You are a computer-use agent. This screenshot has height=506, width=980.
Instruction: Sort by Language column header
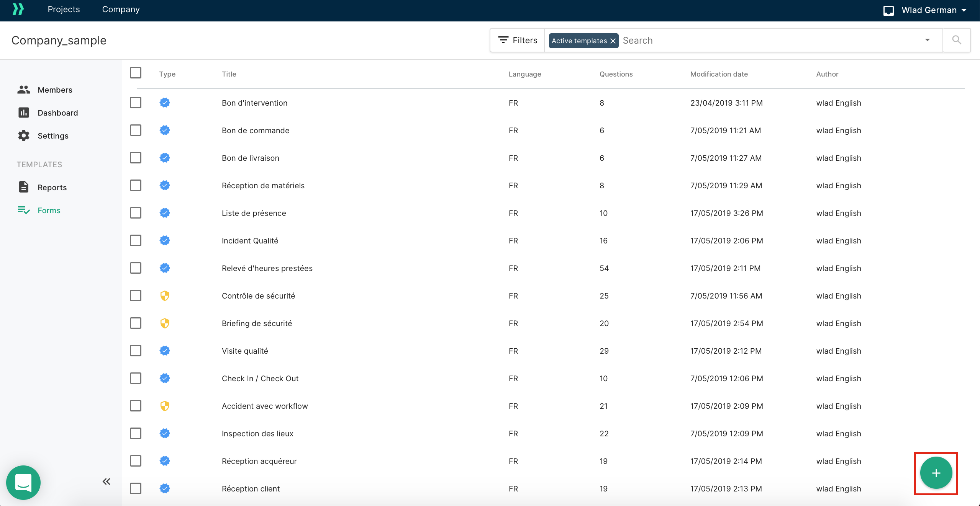525,74
